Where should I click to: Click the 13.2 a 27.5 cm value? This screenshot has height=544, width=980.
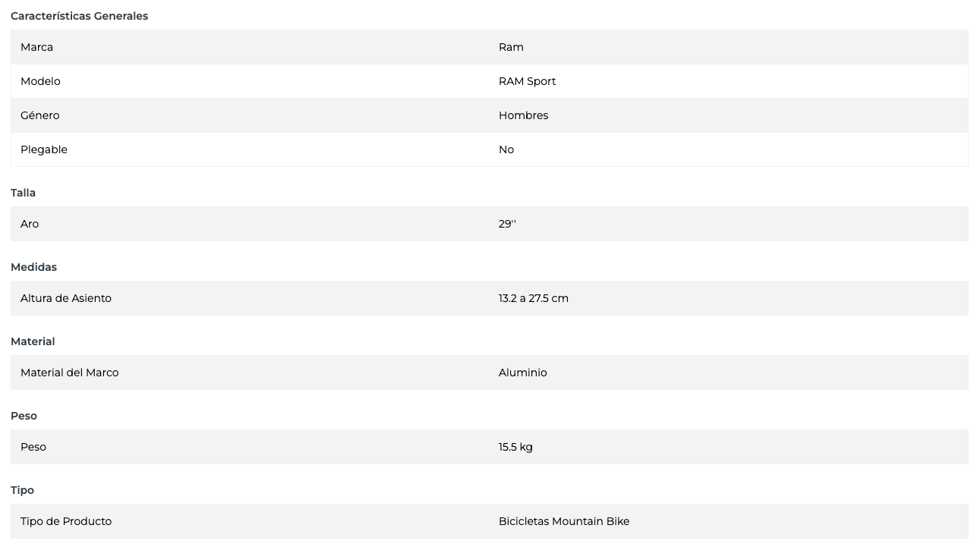tap(533, 298)
